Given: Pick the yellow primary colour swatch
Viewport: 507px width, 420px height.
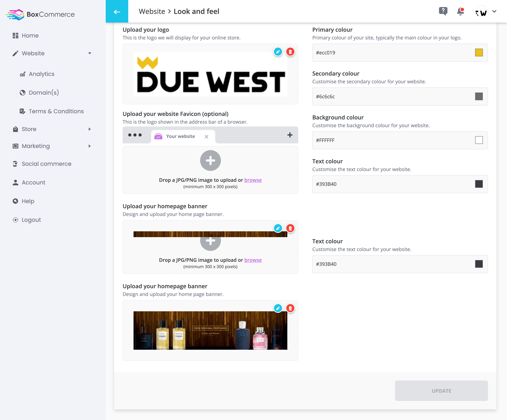Looking at the screenshot, I should tap(479, 53).
